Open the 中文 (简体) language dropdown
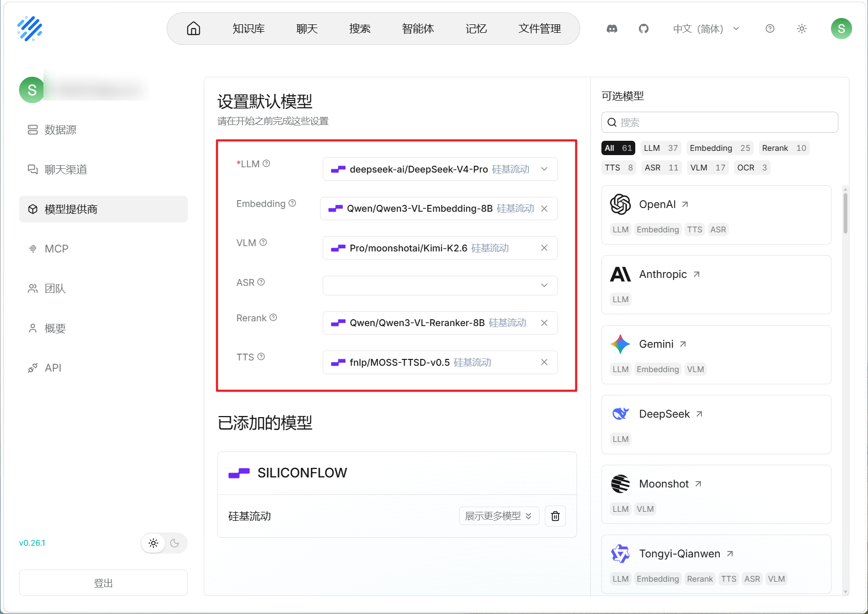The image size is (868, 614). (706, 29)
